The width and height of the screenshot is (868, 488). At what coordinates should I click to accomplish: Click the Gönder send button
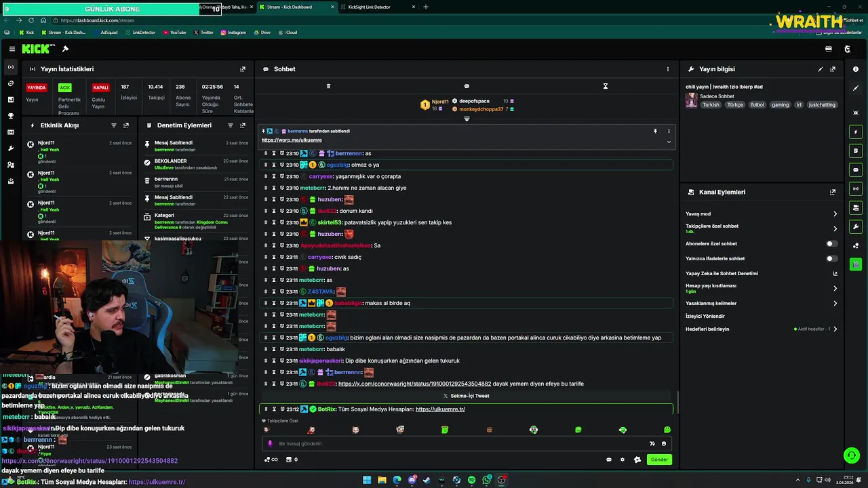[x=659, y=460]
